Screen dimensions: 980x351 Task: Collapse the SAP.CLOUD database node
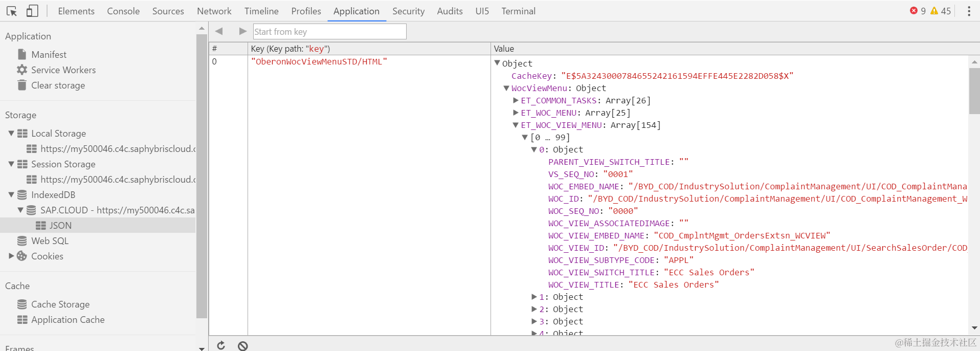(x=20, y=210)
